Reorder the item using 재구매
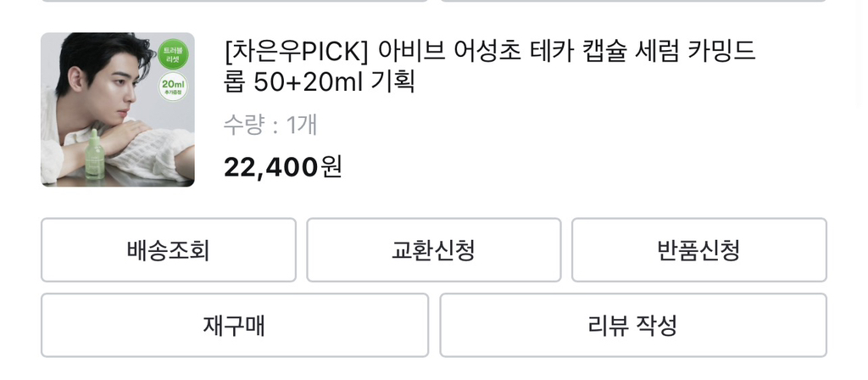The image size is (868, 380). point(235,325)
